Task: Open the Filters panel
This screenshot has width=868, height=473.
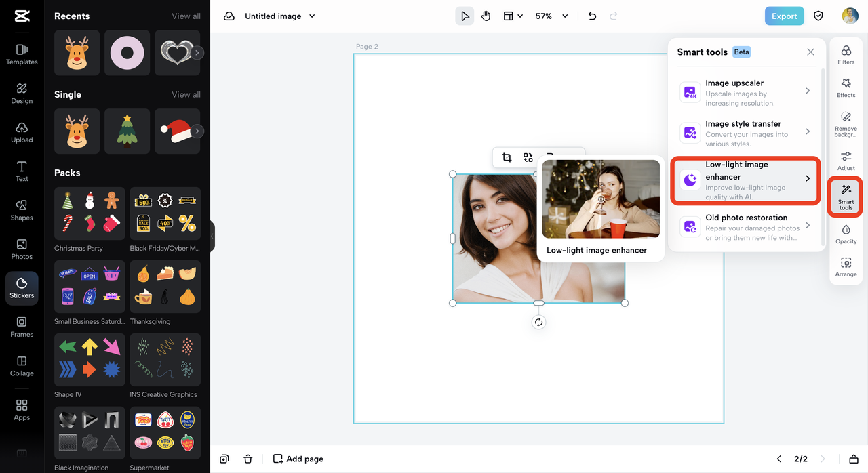Action: coord(846,55)
